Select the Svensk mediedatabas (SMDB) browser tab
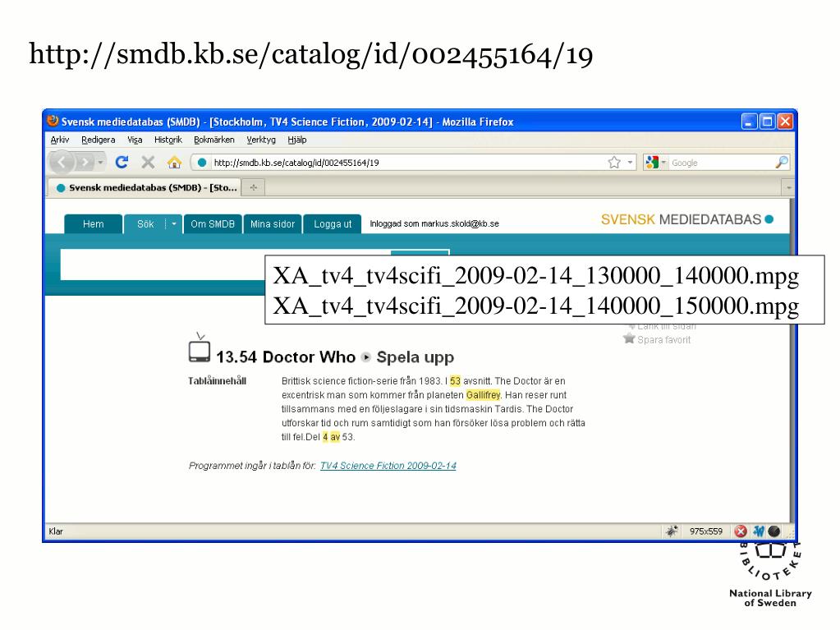840x630 pixels. [x=145, y=187]
